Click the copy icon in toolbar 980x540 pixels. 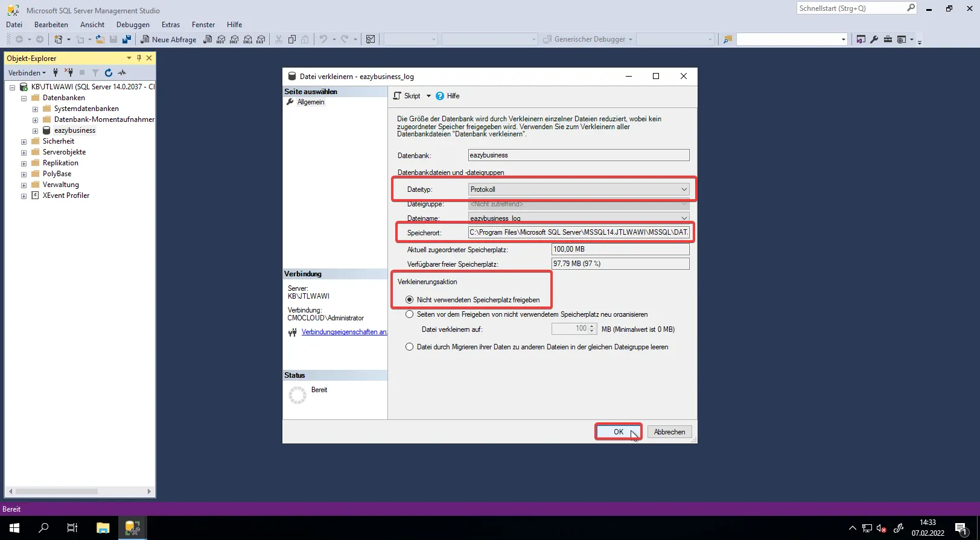(x=292, y=39)
